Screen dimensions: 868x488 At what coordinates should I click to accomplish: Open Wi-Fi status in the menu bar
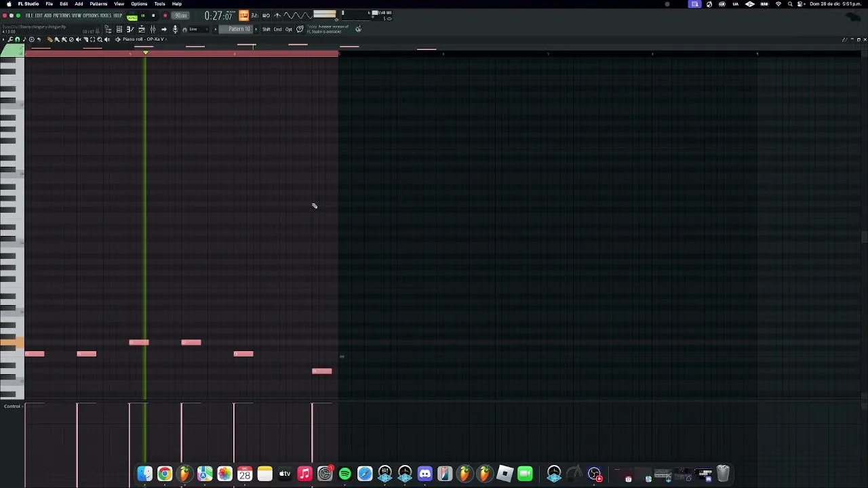pyautogui.click(x=778, y=4)
